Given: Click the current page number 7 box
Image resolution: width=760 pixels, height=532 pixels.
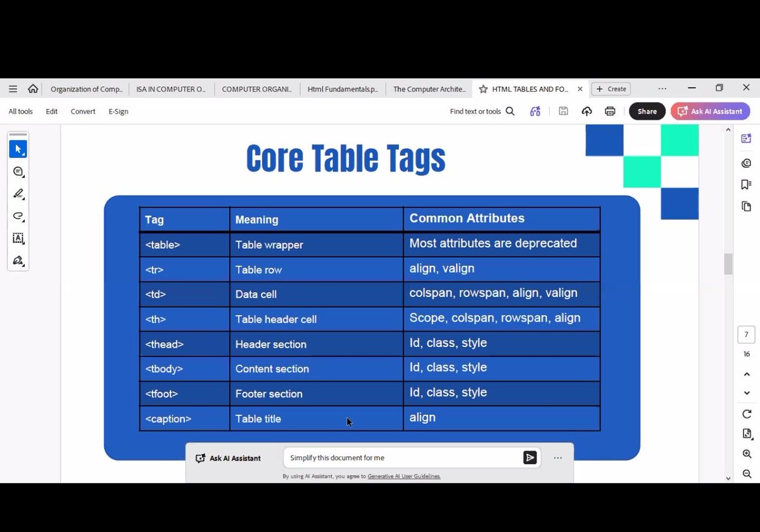Looking at the screenshot, I should coord(746,335).
